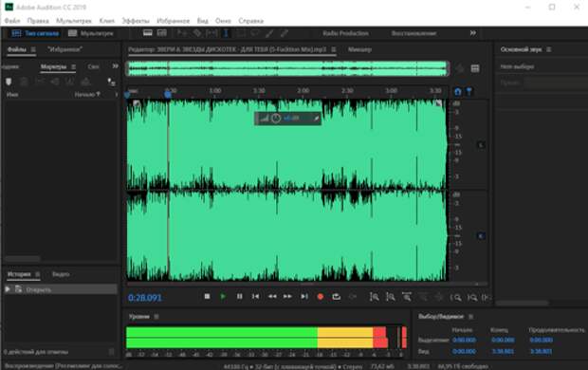588x370 pixels.
Task: Move playhead to previous marker
Action: (255, 296)
